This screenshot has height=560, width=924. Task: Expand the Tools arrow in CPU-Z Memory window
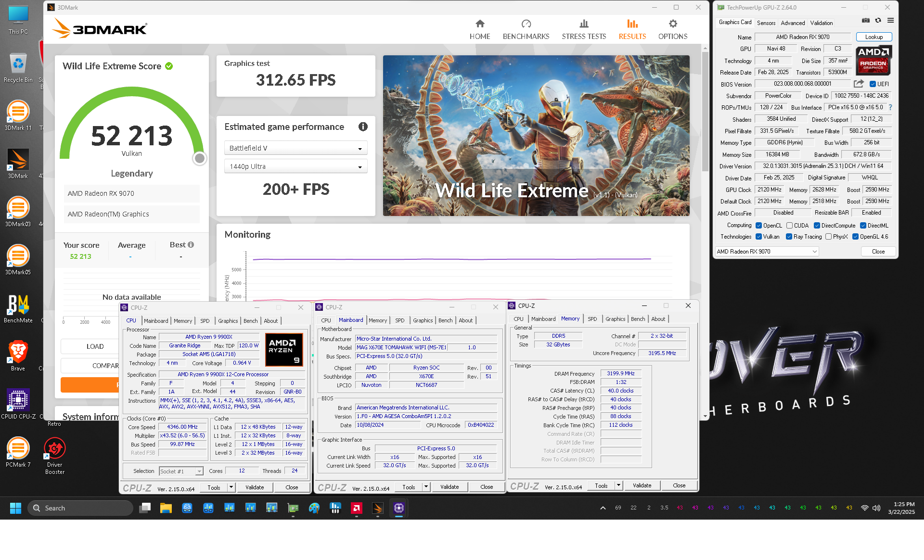click(x=619, y=486)
